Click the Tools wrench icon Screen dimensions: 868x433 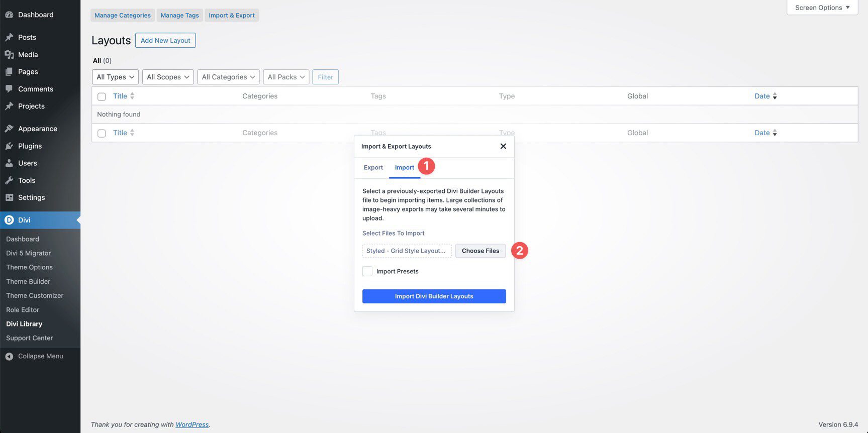pos(9,180)
